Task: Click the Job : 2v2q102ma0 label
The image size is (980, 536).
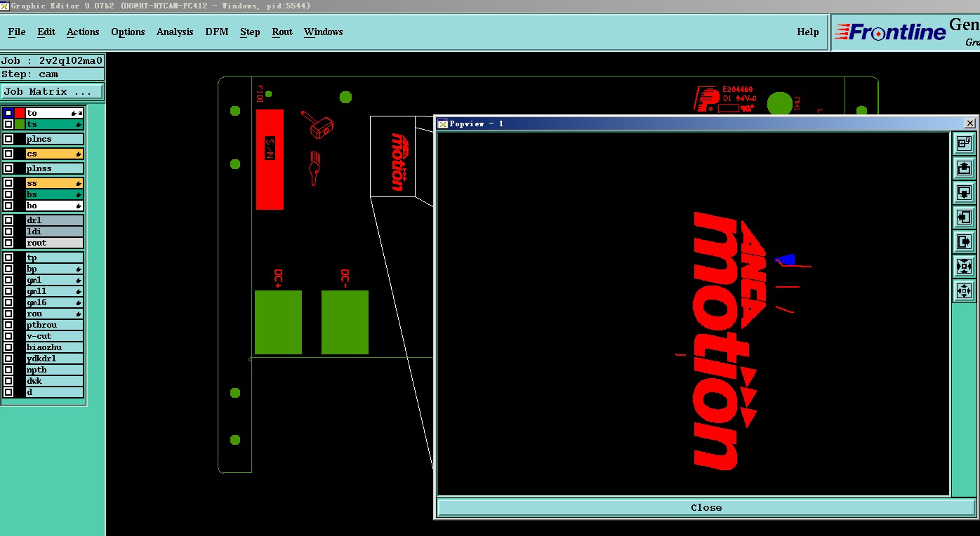Action: pos(52,60)
